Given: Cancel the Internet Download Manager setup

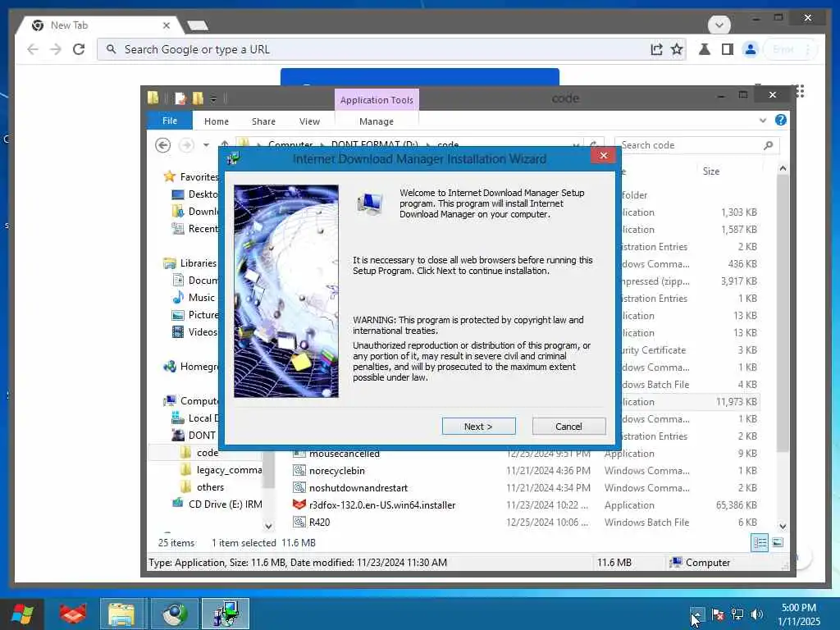Looking at the screenshot, I should 568,427.
